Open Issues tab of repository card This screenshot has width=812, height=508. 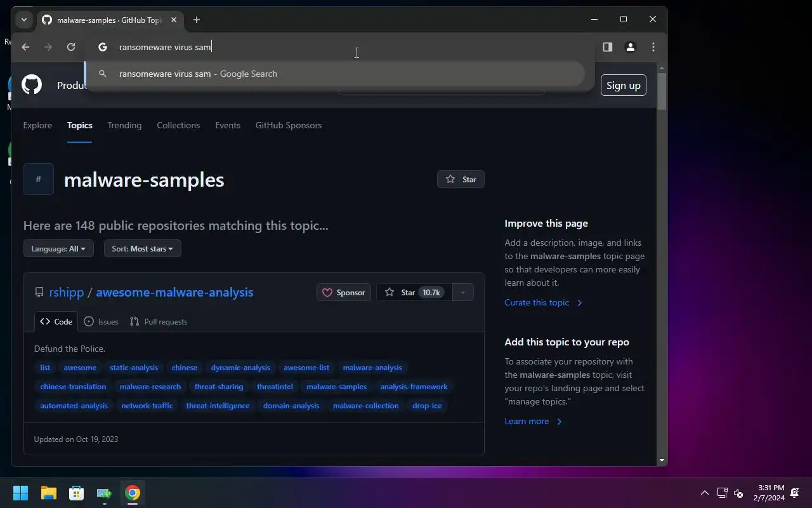[x=101, y=321]
